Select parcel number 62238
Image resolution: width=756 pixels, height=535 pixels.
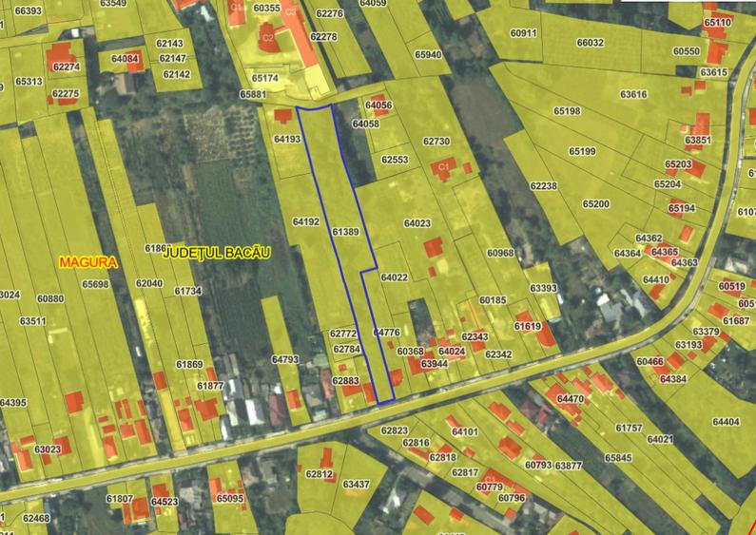pos(543,186)
